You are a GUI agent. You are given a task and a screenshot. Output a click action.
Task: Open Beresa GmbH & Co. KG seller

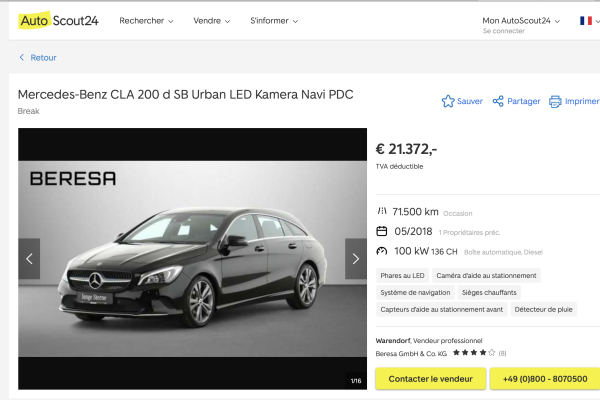(411, 354)
